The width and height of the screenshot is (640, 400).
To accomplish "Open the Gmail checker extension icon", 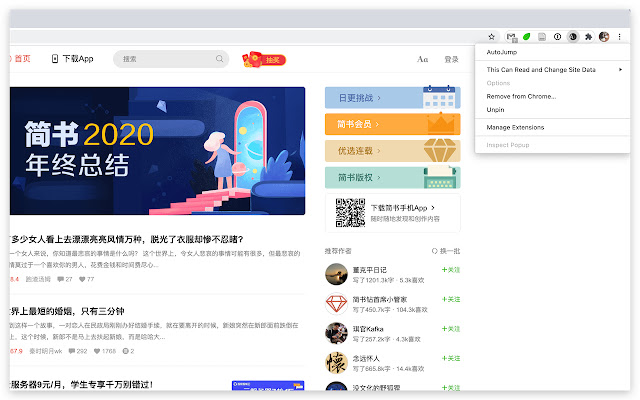I will coord(511,37).
